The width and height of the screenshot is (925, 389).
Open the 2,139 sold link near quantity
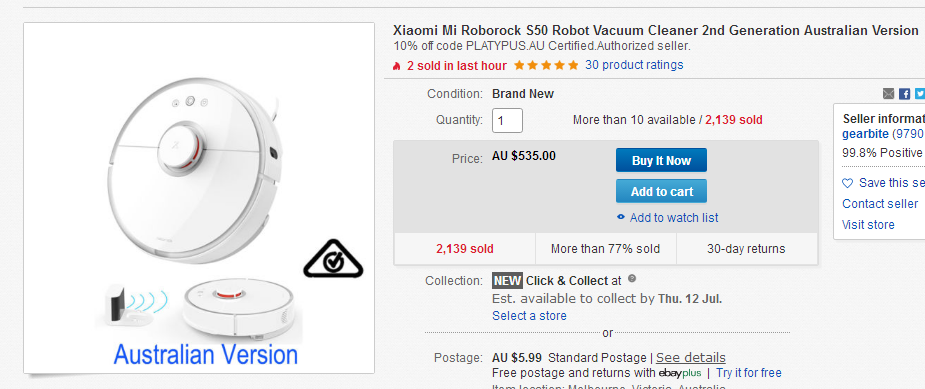click(x=734, y=120)
